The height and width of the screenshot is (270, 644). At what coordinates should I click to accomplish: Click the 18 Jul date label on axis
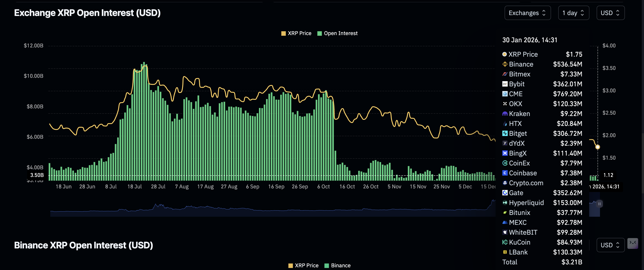click(135, 187)
